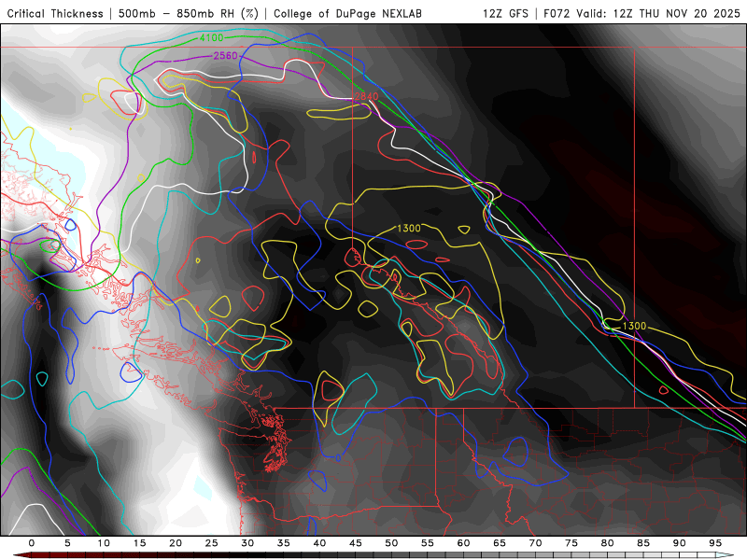
Task: Select the 65 value on the color bar
Action: (500, 543)
